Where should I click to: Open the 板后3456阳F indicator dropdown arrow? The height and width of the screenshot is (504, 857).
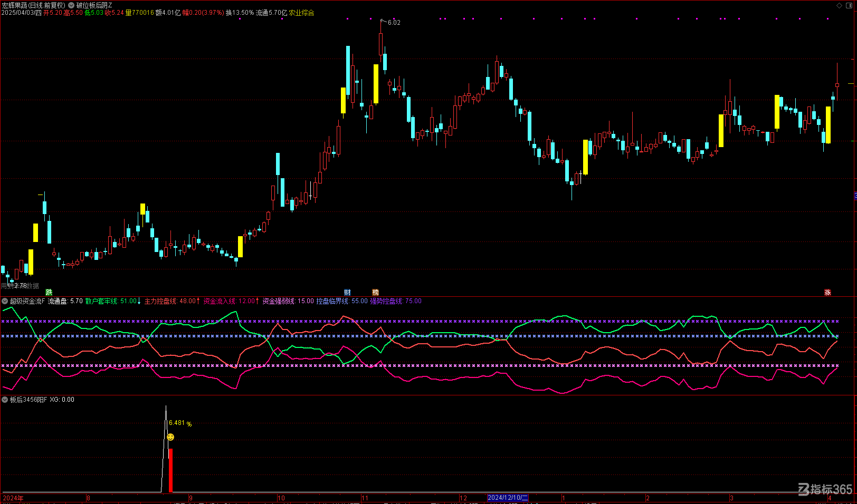(5, 400)
